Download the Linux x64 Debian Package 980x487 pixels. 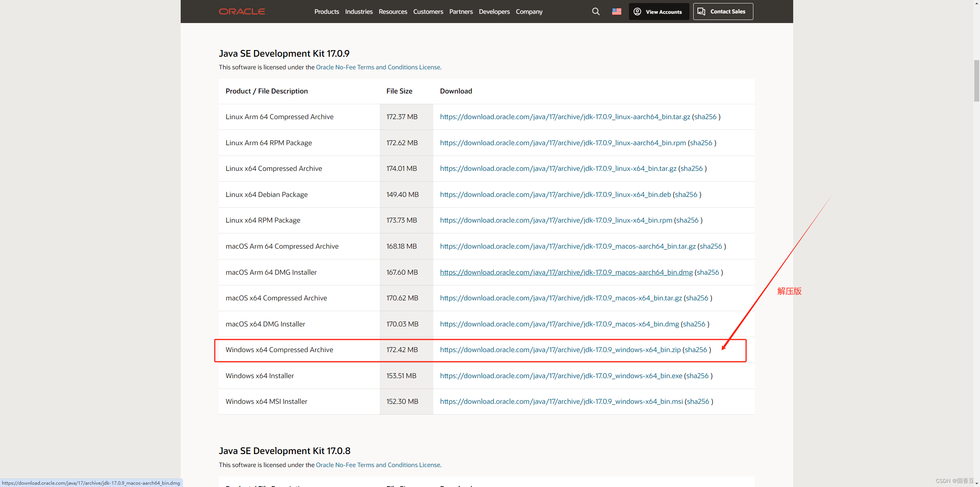[x=555, y=194]
